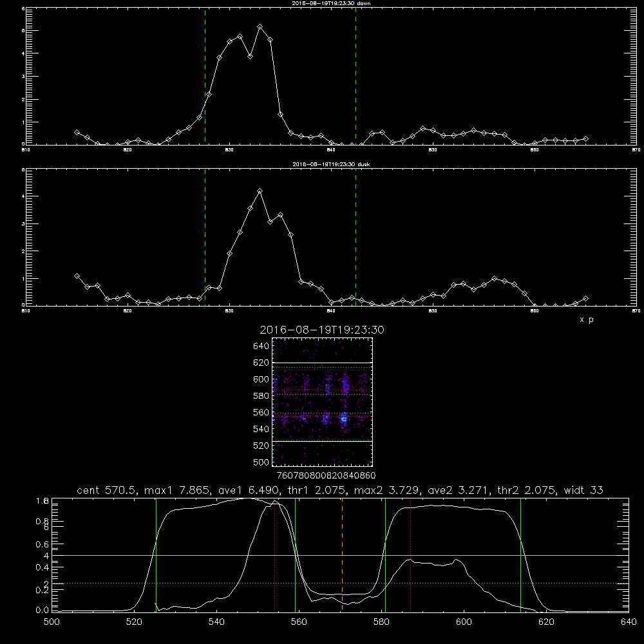Click the solid horizontal line at 4 in bottom plot

click(340, 555)
